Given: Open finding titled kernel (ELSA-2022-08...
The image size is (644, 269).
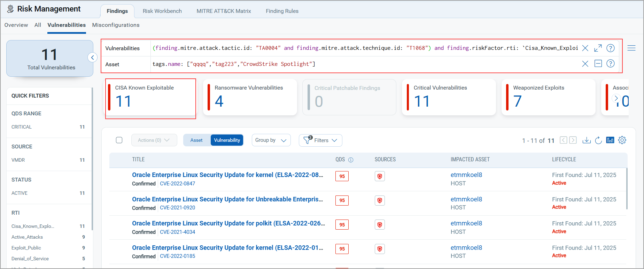Looking at the screenshot, I should click(227, 175).
